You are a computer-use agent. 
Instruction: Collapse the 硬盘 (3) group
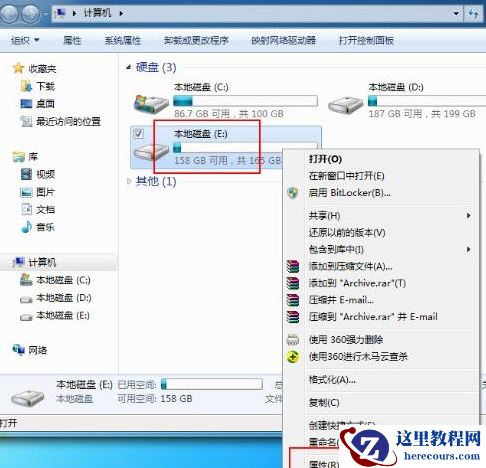128,67
